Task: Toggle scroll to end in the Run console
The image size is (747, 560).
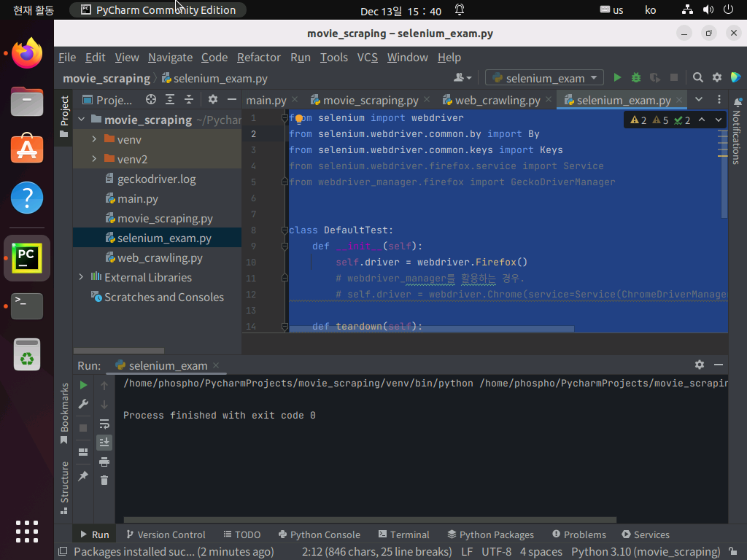Action: point(104,443)
